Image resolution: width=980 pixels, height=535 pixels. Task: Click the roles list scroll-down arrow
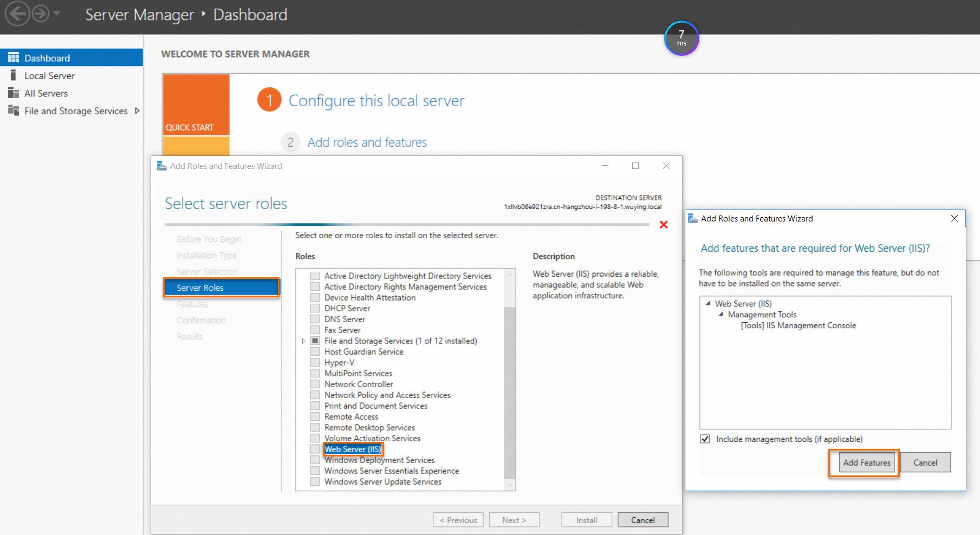(x=509, y=485)
